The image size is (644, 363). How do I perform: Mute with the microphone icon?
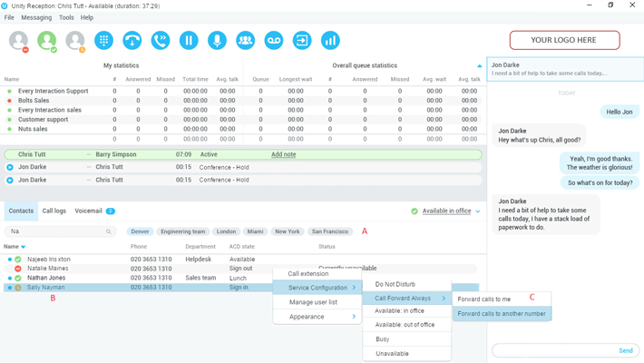coord(217,40)
